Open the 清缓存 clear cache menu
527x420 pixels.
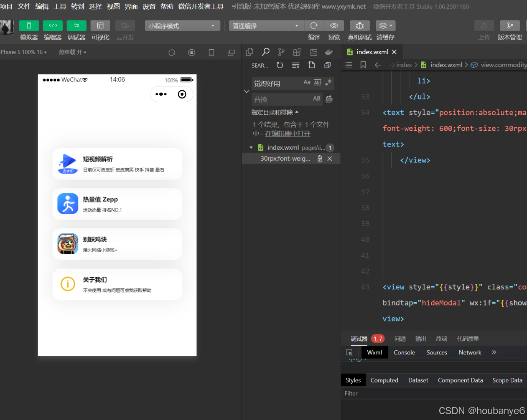(385, 25)
